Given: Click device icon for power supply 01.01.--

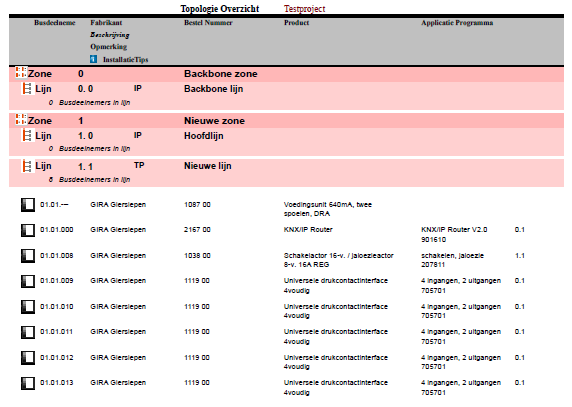Looking at the screenshot, I should [x=28, y=205].
